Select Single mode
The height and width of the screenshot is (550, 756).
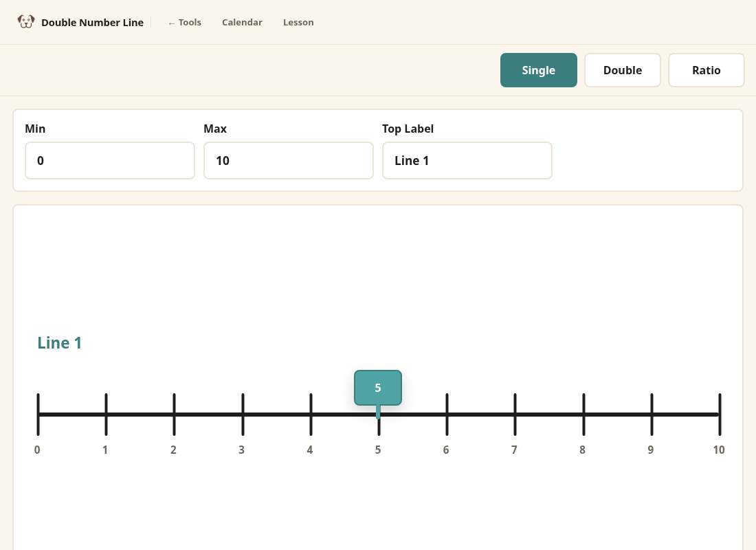click(x=539, y=70)
